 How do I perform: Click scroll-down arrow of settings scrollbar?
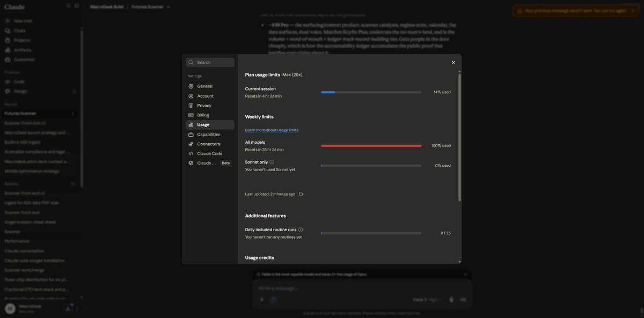click(459, 262)
